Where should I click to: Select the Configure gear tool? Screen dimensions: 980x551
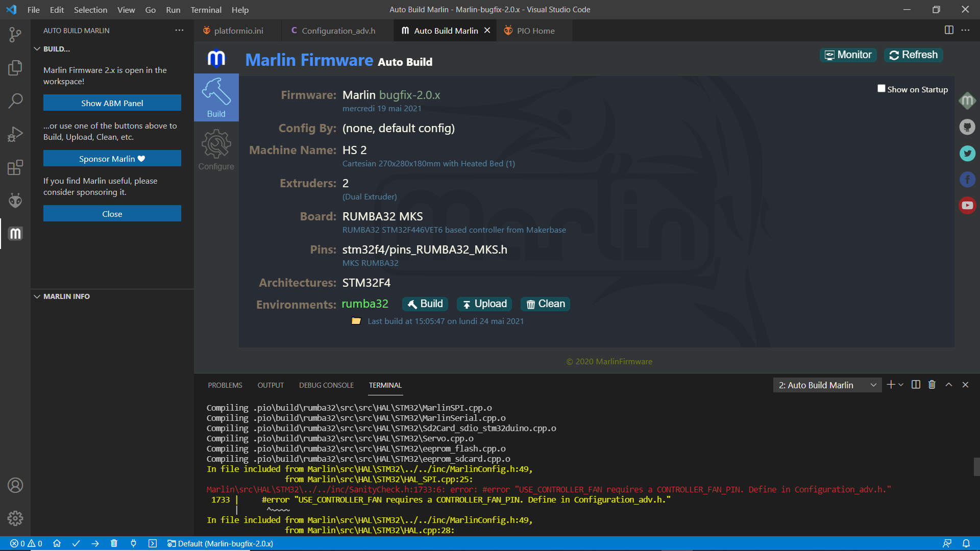click(x=216, y=149)
